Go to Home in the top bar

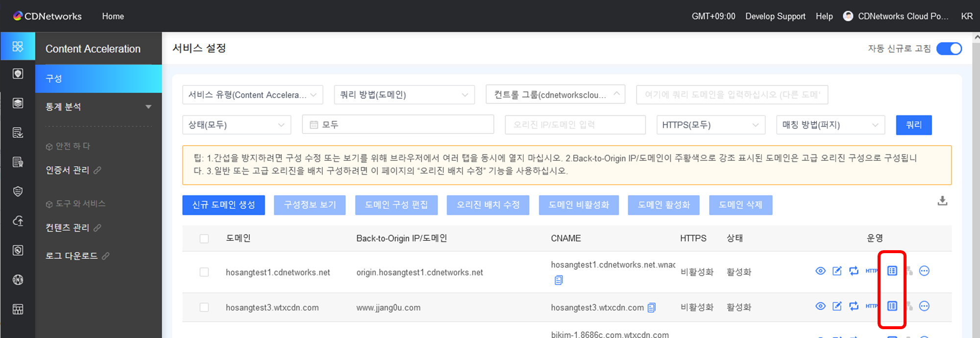(113, 16)
